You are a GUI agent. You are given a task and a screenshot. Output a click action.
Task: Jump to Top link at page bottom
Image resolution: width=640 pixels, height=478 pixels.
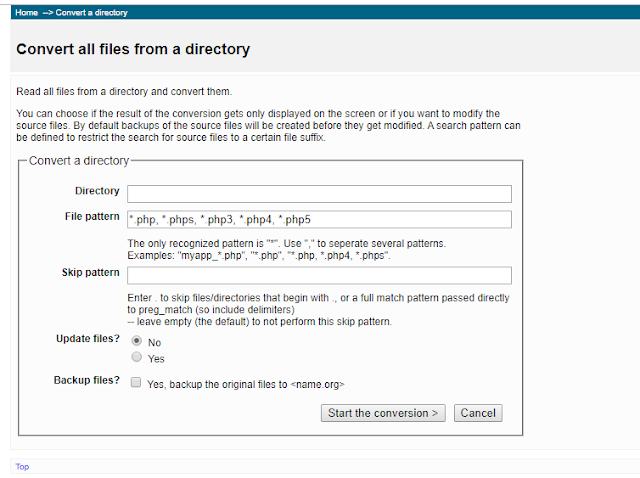point(22,467)
